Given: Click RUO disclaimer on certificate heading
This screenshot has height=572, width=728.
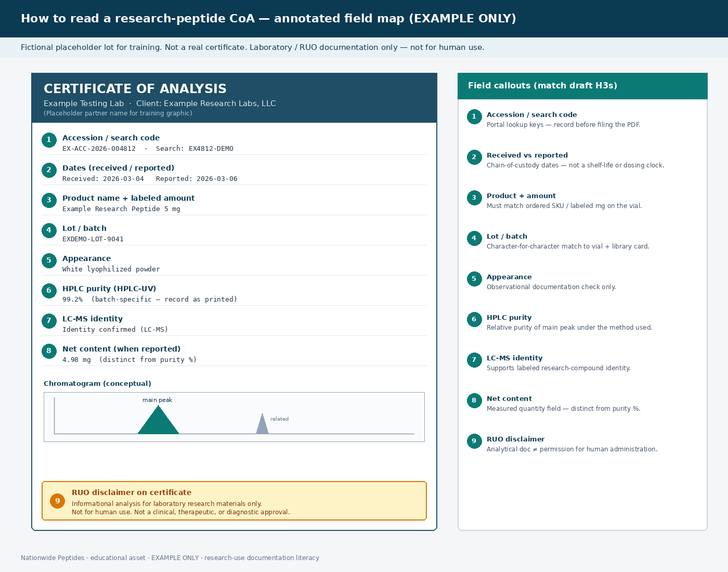Looking at the screenshot, I should pyautogui.click(x=132, y=492).
